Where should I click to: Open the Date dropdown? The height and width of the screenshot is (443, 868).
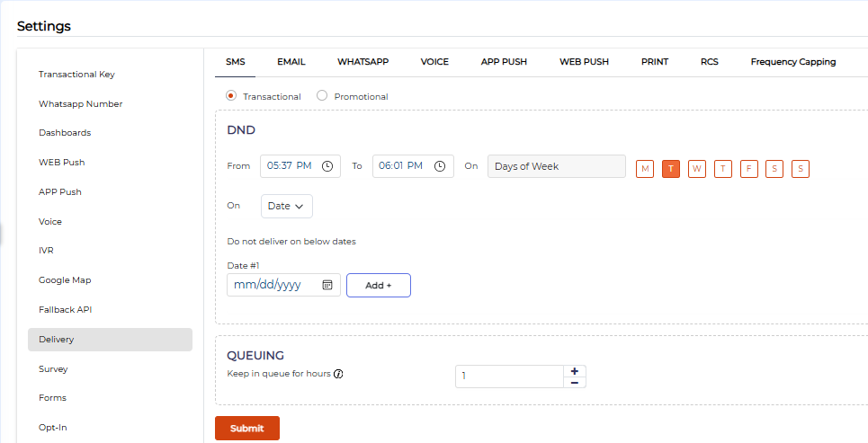point(287,206)
